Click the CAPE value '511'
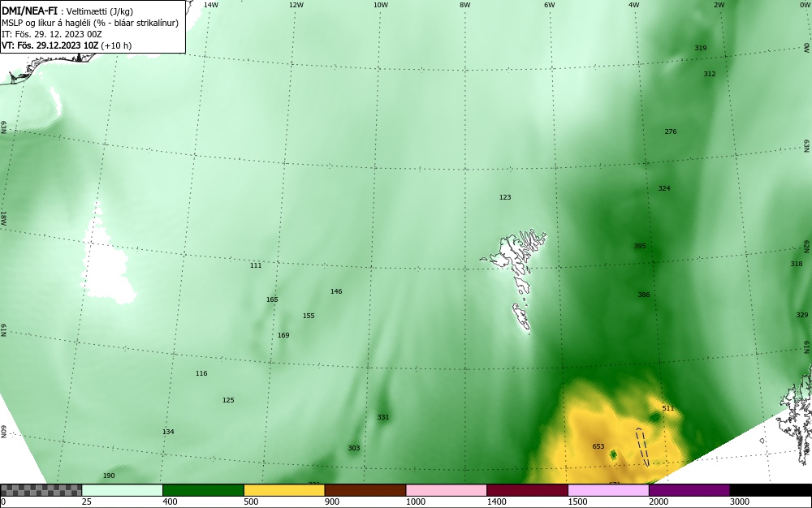 pos(668,408)
